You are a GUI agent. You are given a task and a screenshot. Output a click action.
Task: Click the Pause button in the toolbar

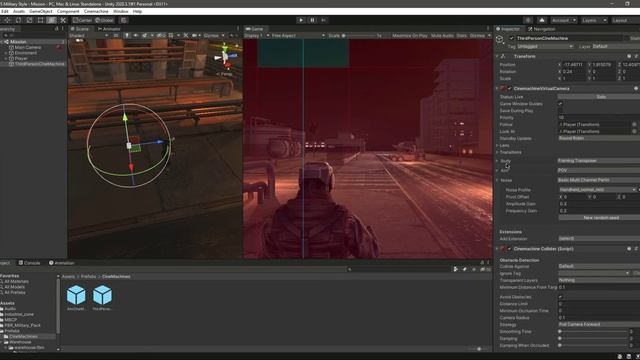312,20
